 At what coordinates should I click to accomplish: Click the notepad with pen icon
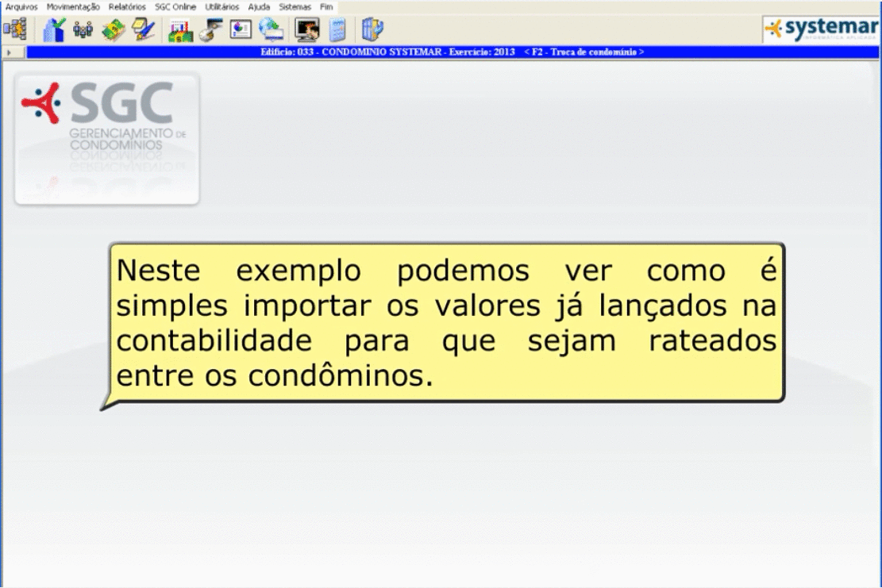click(x=144, y=29)
